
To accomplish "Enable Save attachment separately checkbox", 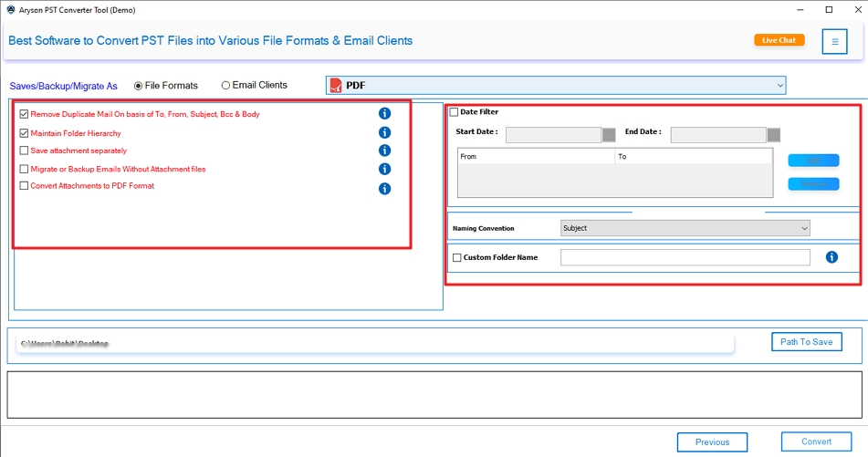I will pyautogui.click(x=24, y=151).
